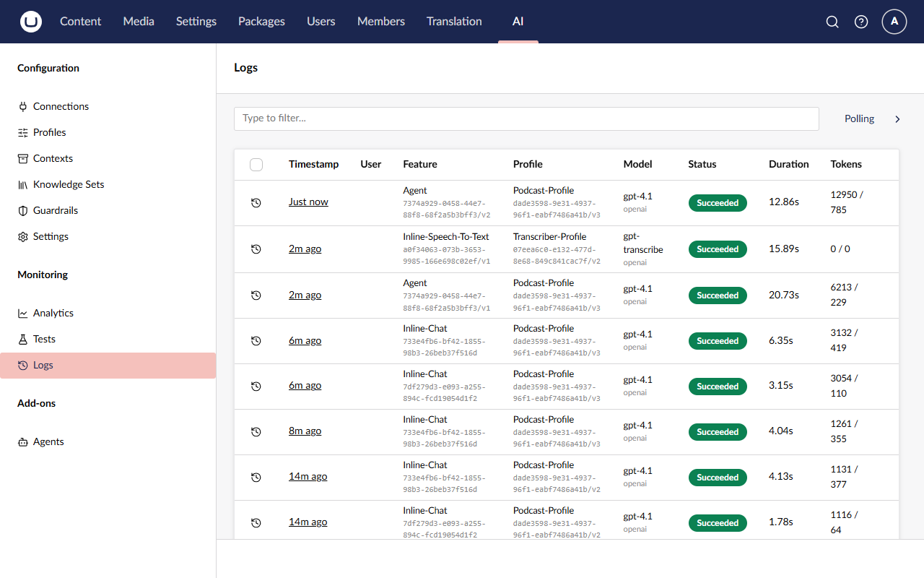This screenshot has height=578, width=924.
Task: Open the 'Just now' timestamp link
Action: click(x=308, y=202)
